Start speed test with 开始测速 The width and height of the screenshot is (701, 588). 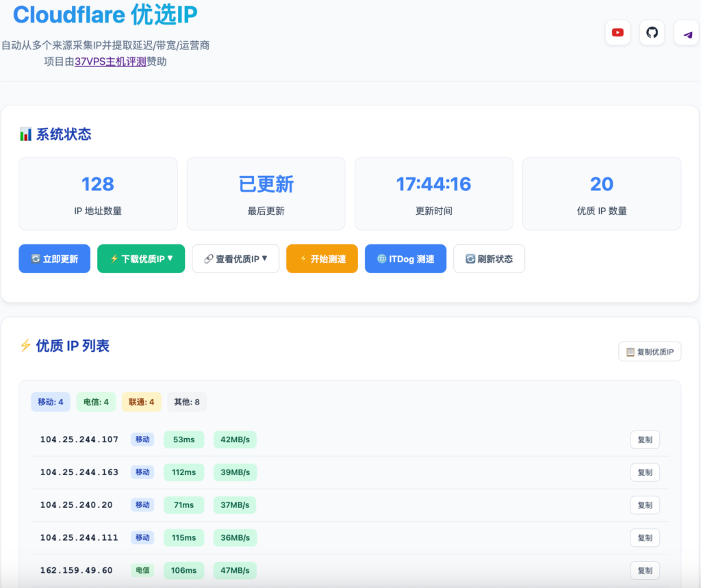click(x=322, y=259)
